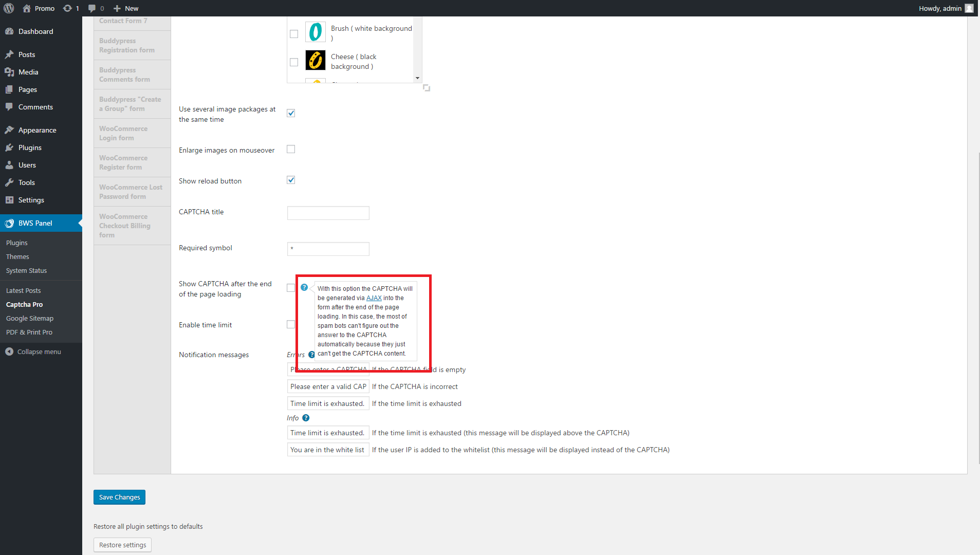Open Buddypress Create a Group form tab

[x=132, y=104]
